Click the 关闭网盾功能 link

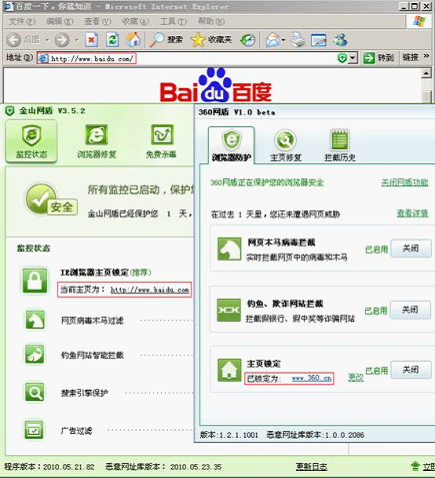click(405, 182)
